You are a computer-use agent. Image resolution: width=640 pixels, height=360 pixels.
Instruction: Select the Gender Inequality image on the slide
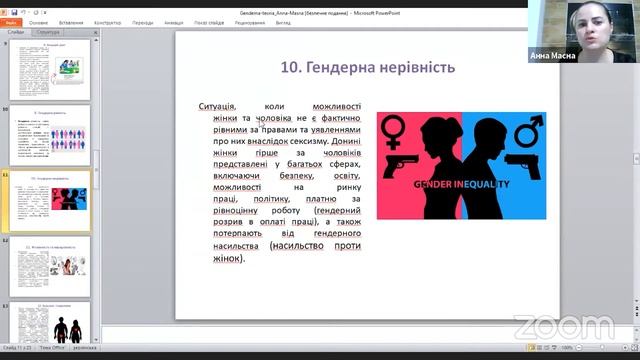click(461, 166)
